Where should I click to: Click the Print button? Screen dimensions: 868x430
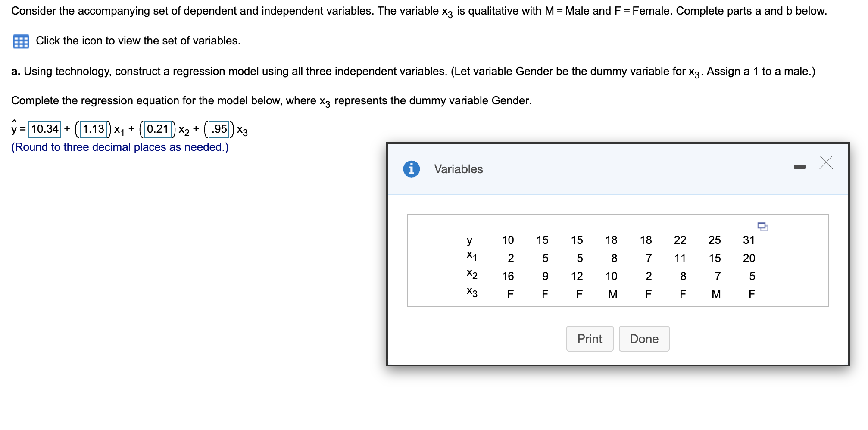coord(589,339)
